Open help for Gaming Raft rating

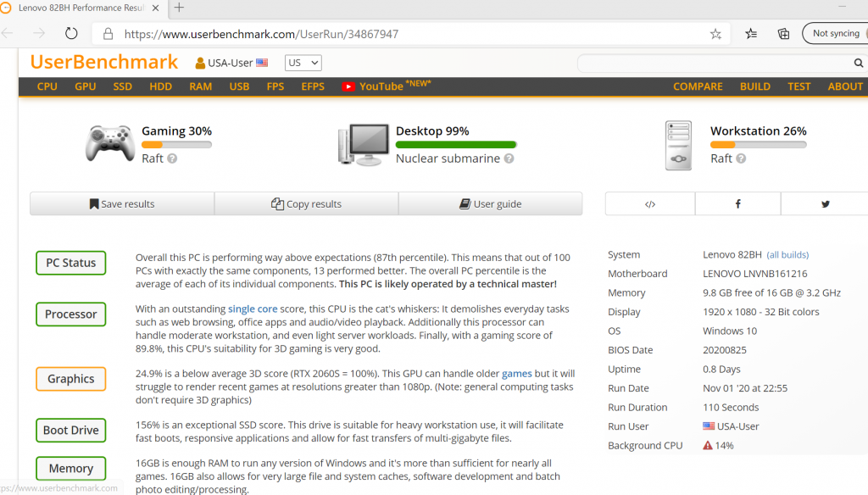pyautogui.click(x=172, y=159)
